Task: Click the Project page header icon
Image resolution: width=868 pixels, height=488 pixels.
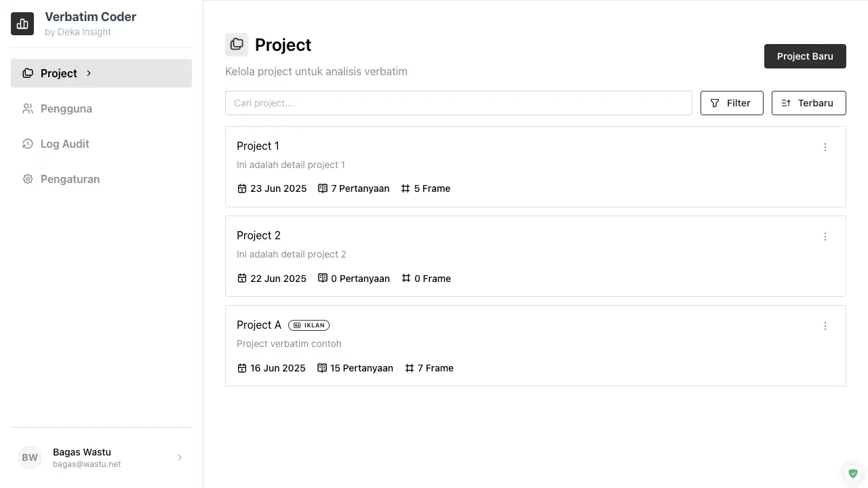Action: pyautogui.click(x=237, y=45)
